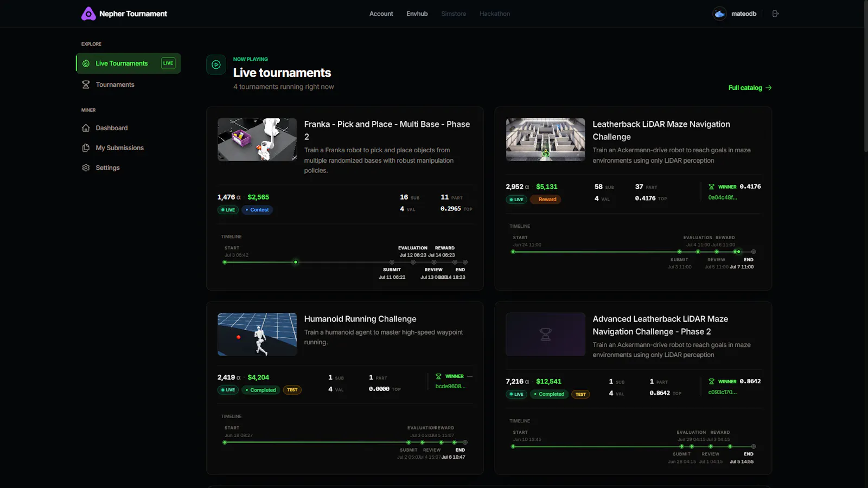Click the LIVE badge on Franka card
Screen dimensions: 868x488
(228, 210)
